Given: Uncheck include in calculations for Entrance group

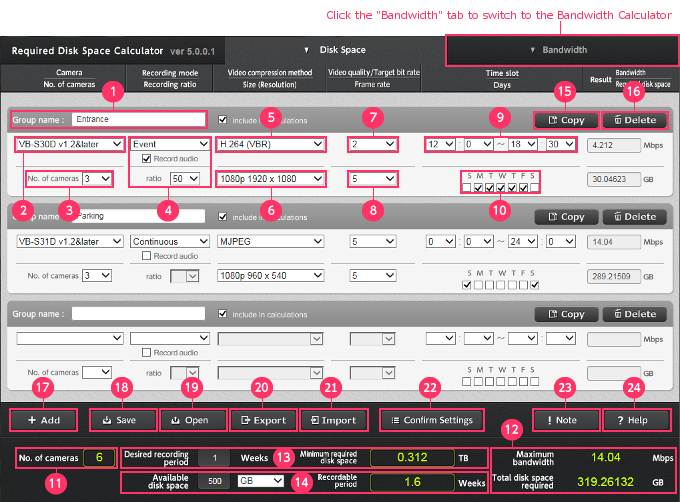Looking at the screenshot, I should pos(223,120).
